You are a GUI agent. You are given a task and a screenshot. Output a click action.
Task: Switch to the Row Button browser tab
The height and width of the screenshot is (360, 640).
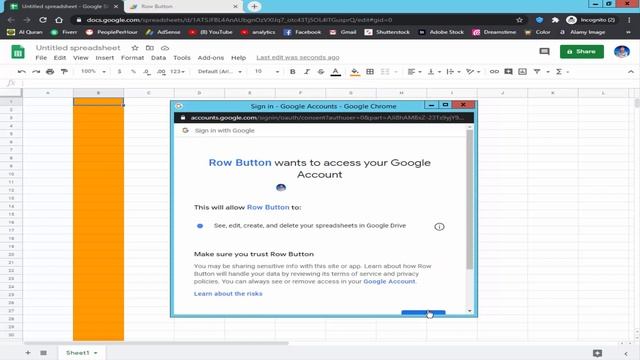(x=183, y=7)
